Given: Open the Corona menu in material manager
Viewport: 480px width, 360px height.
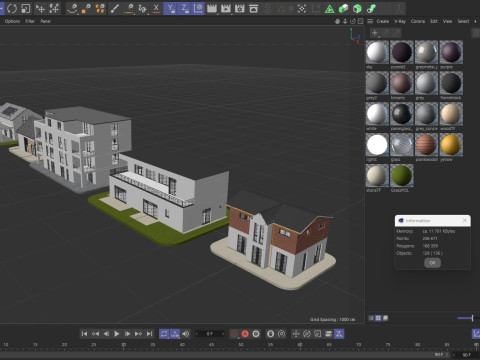Looking at the screenshot, I should (418, 21).
